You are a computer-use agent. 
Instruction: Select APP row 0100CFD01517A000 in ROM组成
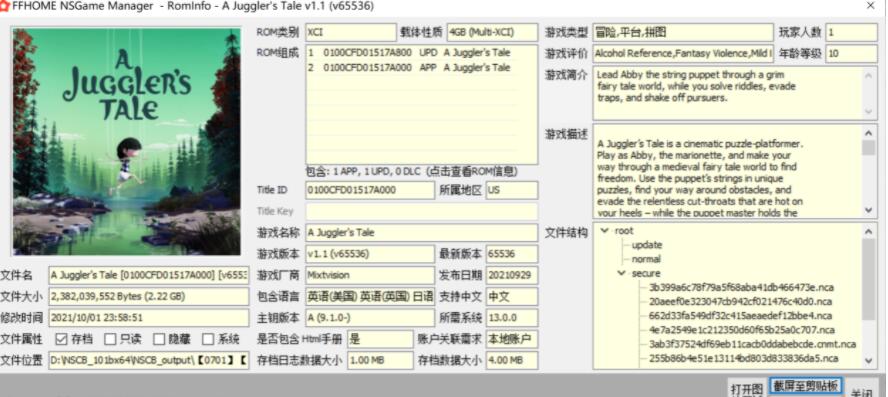(x=411, y=67)
